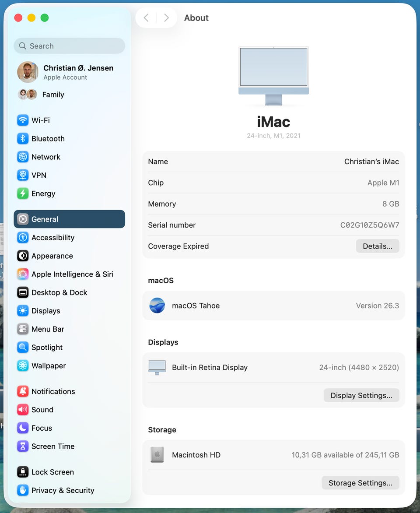Open Storage Settings... button
Viewport: 420px width, 513px height.
coord(360,483)
